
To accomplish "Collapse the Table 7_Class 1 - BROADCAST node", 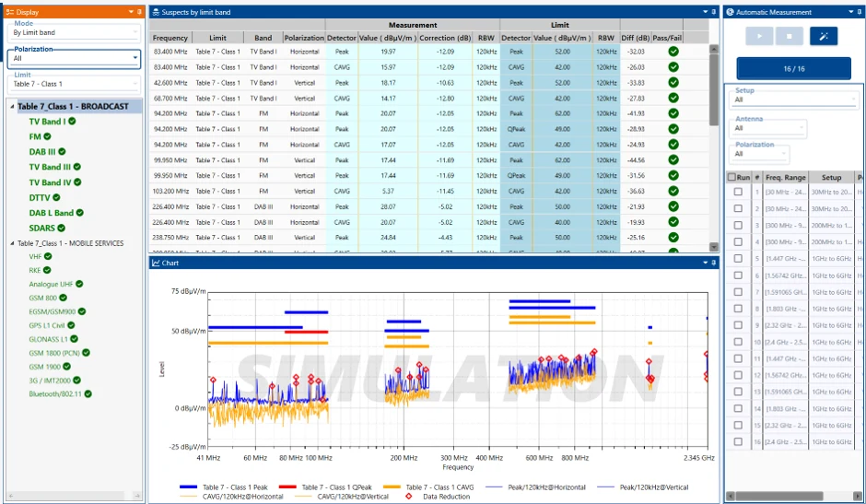I will pos(12,106).
